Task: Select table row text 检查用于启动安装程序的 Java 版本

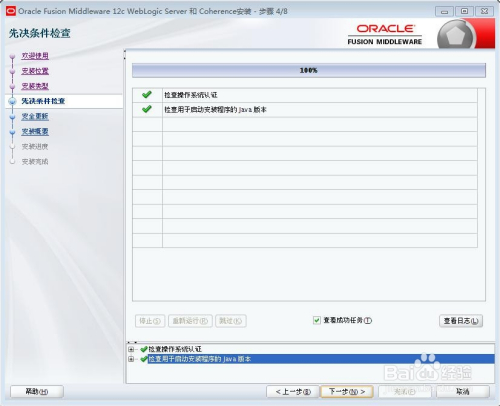Action: click(215, 109)
